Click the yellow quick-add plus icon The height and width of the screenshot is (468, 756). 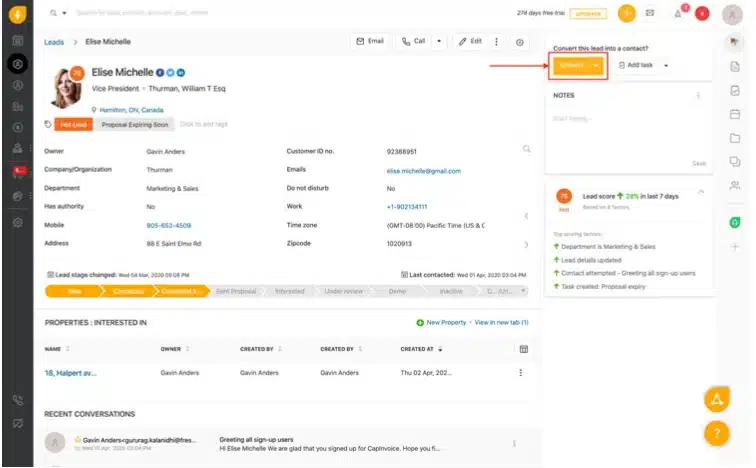click(x=626, y=13)
